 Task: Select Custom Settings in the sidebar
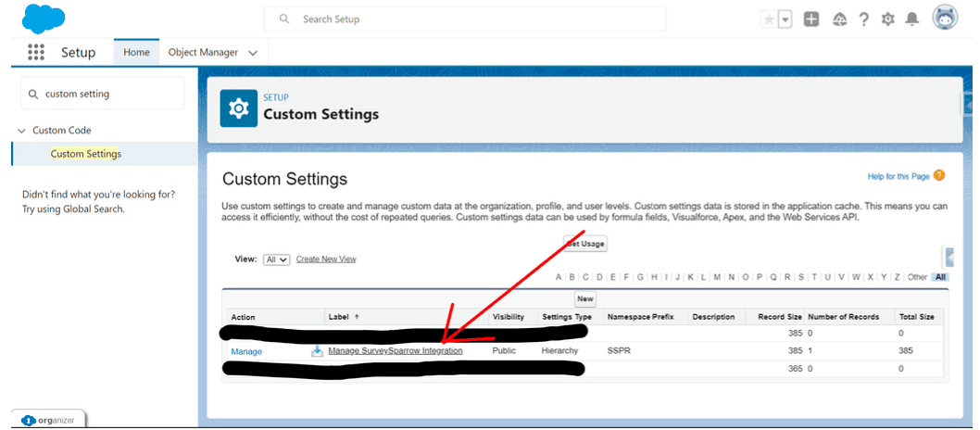[x=85, y=154]
